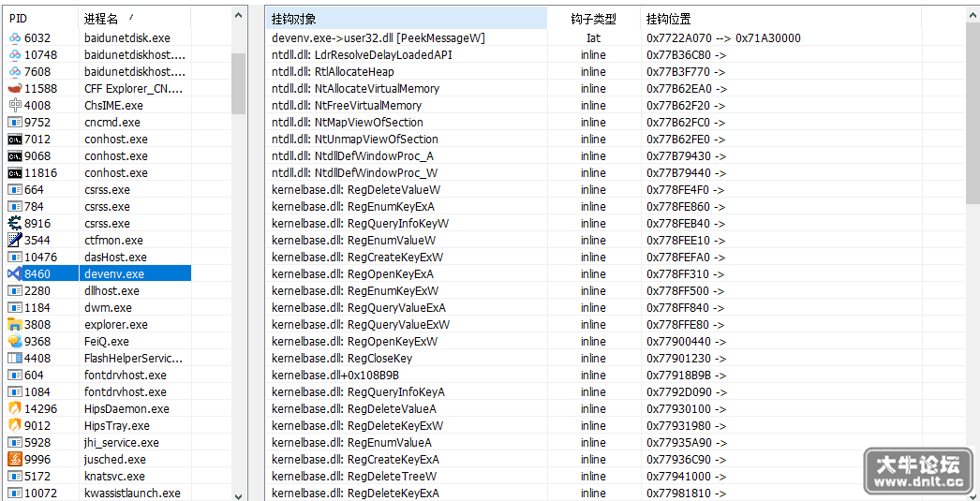Click the Iat hook type cell
The height and width of the screenshot is (501, 980).
point(593,38)
